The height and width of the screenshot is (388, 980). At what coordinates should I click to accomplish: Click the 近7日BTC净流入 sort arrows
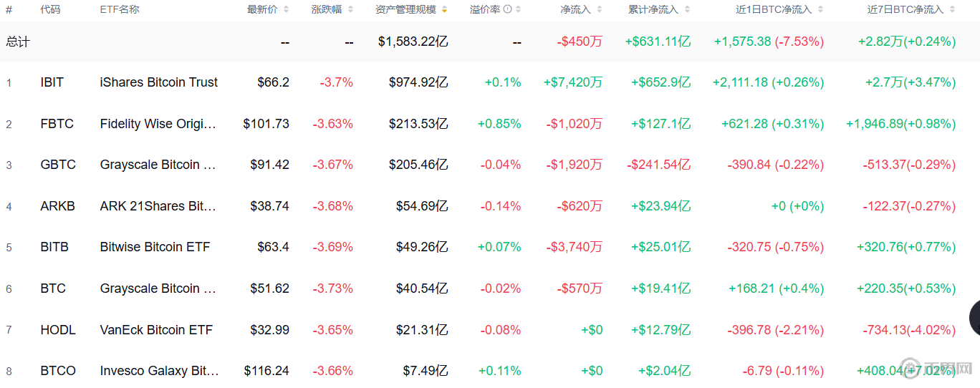coord(952,9)
